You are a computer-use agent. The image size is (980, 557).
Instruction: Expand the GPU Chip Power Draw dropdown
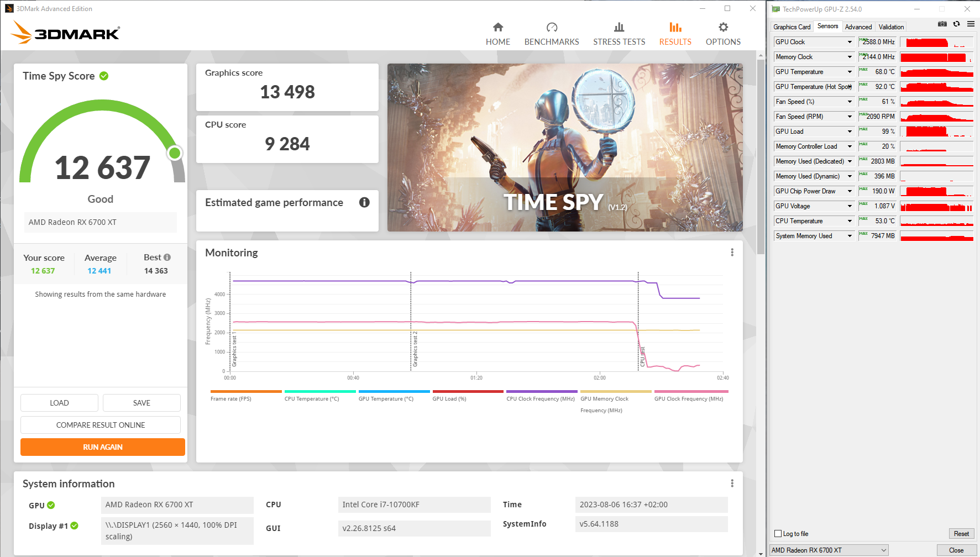850,191
